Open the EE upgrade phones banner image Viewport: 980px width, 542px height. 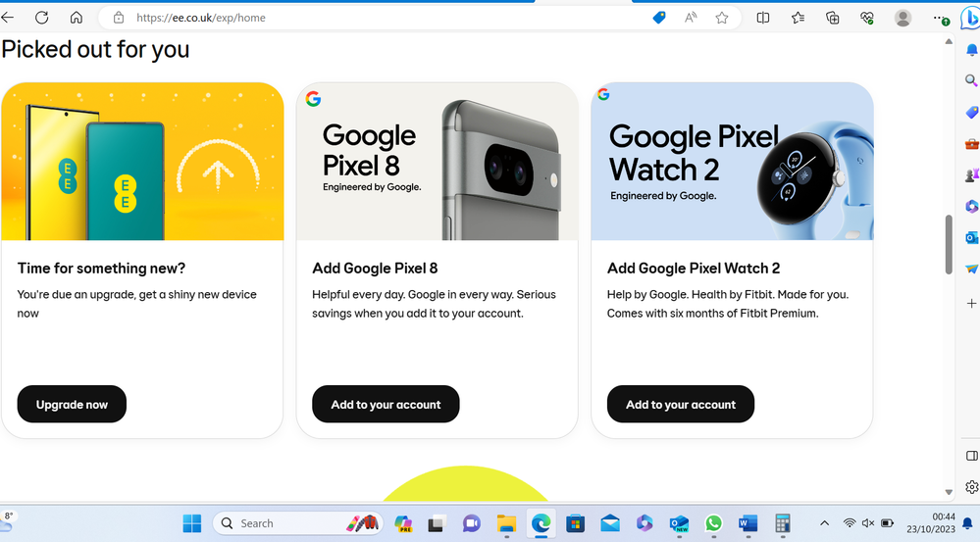pyautogui.click(x=142, y=161)
